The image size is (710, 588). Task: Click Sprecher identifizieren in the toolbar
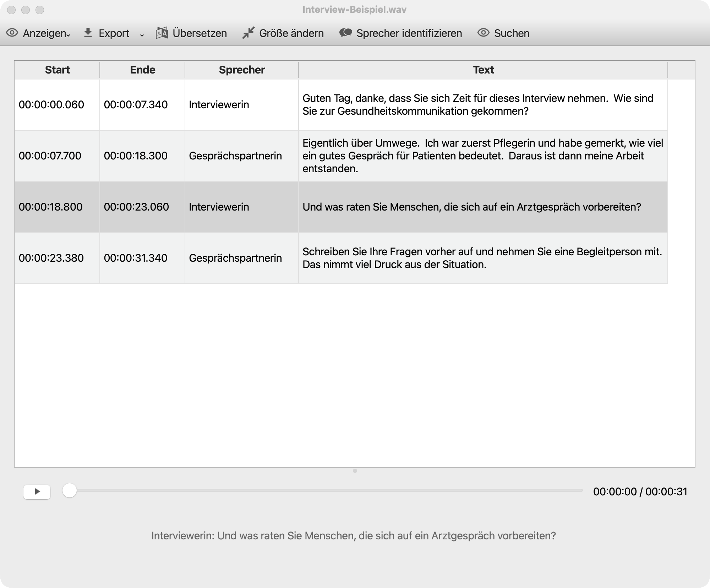(x=400, y=33)
